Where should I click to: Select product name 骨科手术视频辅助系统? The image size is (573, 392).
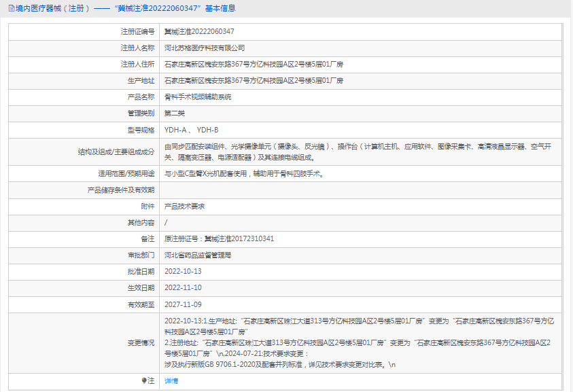tap(198, 97)
